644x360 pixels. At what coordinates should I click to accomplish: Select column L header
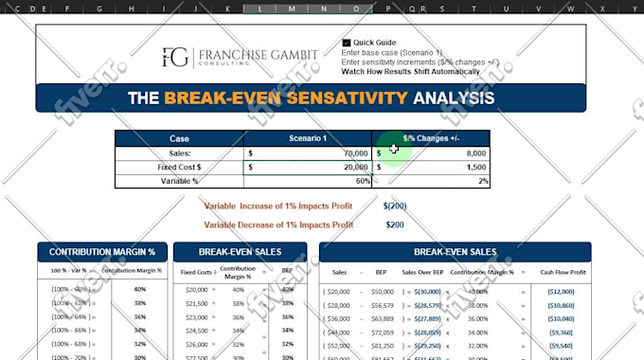(x=259, y=9)
